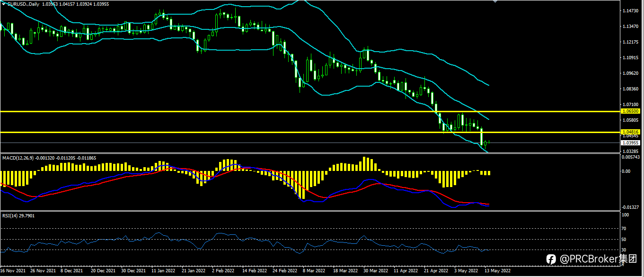Viewport: 644px width, 277px height.
Task: Click the 1.14730 price scale value
Action: point(631,10)
